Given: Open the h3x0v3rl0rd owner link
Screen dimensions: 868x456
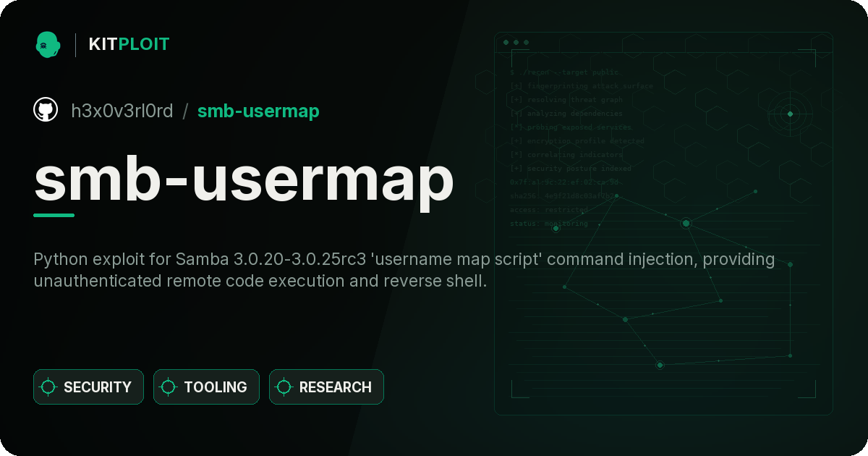Looking at the screenshot, I should point(122,111).
